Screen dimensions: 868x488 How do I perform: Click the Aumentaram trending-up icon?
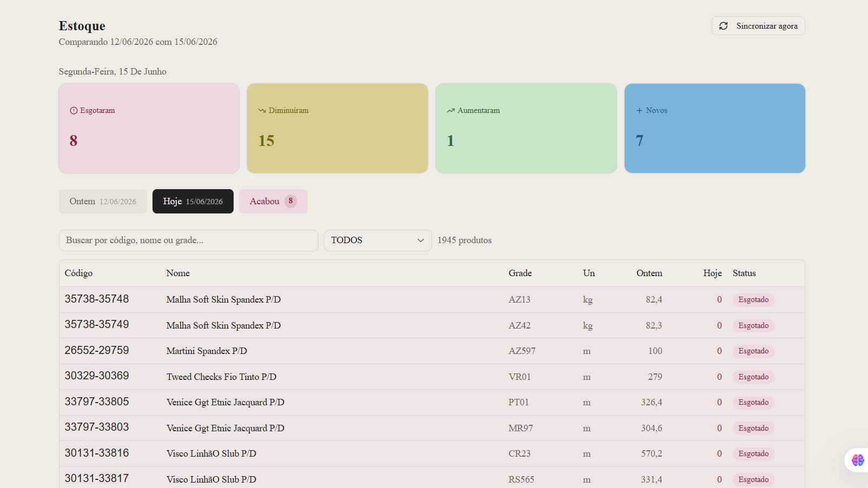click(x=450, y=110)
